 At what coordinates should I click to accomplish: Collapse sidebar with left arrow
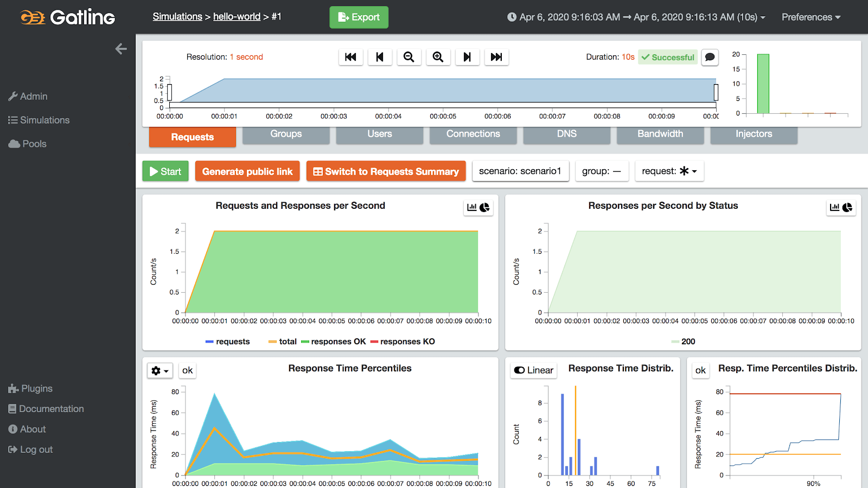point(121,49)
